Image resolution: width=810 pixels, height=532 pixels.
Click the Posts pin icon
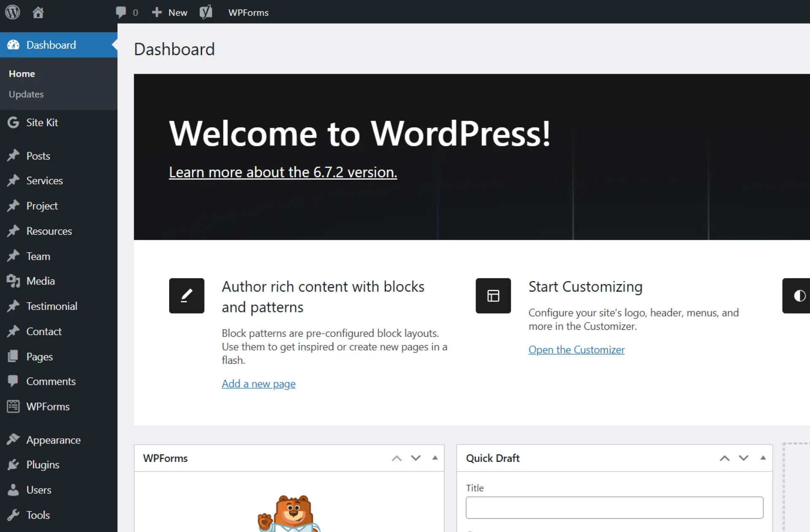point(13,156)
